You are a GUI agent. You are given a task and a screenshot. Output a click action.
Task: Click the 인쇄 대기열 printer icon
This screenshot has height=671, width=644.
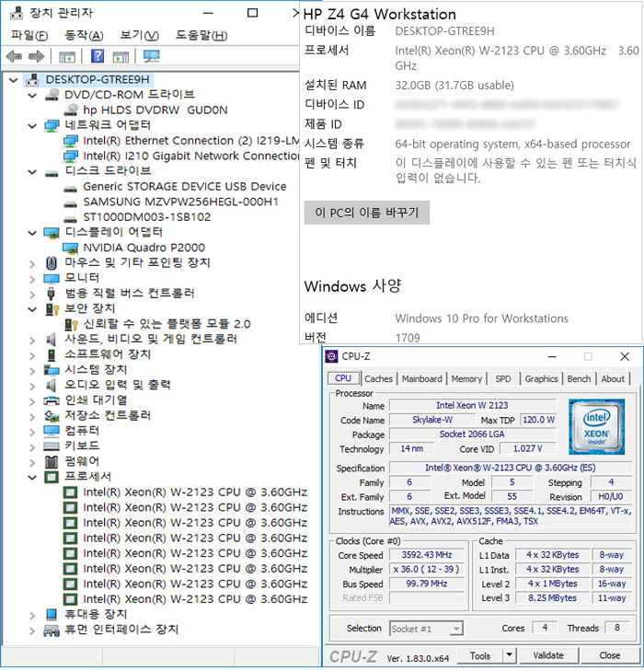tap(52, 400)
